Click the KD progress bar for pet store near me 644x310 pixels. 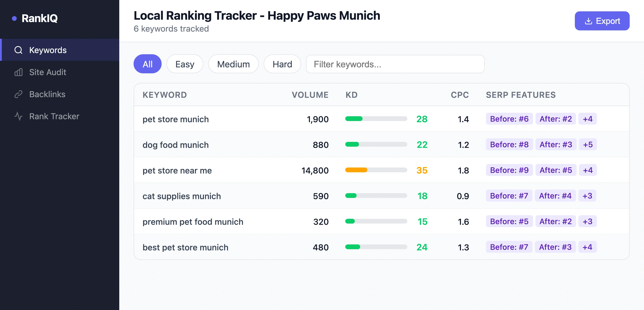click(376, 170)
